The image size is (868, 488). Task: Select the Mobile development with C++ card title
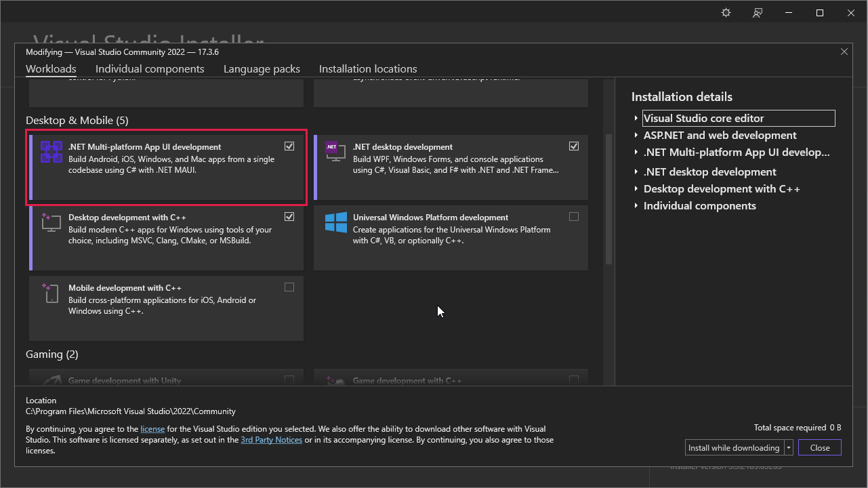pyautogui.click(x=125, y=288)
